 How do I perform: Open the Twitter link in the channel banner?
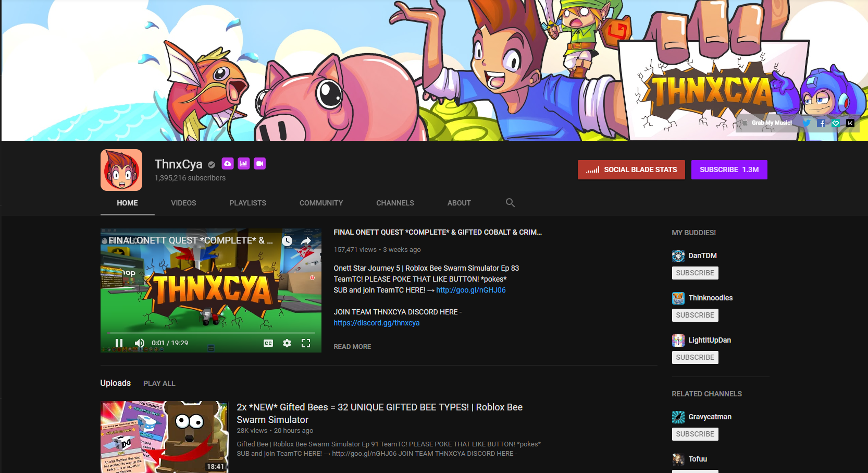[x=807, y=123]
